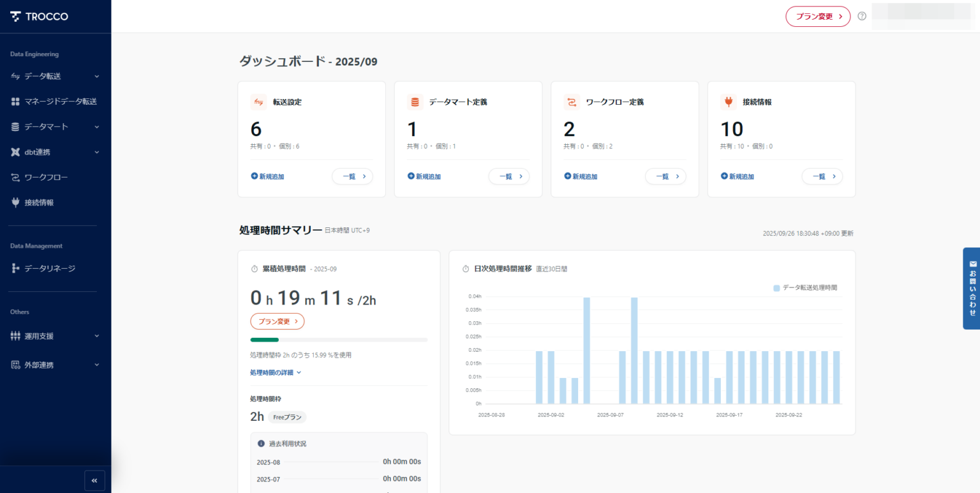Click the プラン変更 button in the header
Image resolution: width=980 pixels, height=493 pixels.
coord(818,16)
